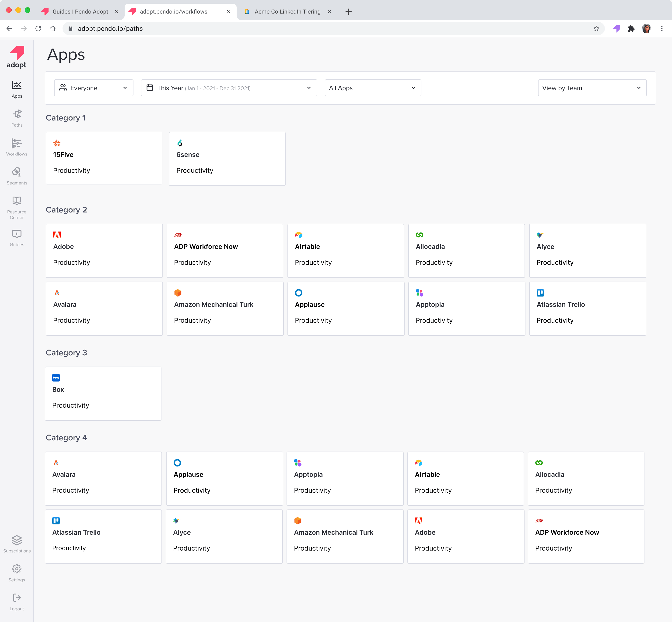The width and height of the screenshot is (672, 622).
Task: Open Workflows from the sidebar
Action: coord(17,147)
